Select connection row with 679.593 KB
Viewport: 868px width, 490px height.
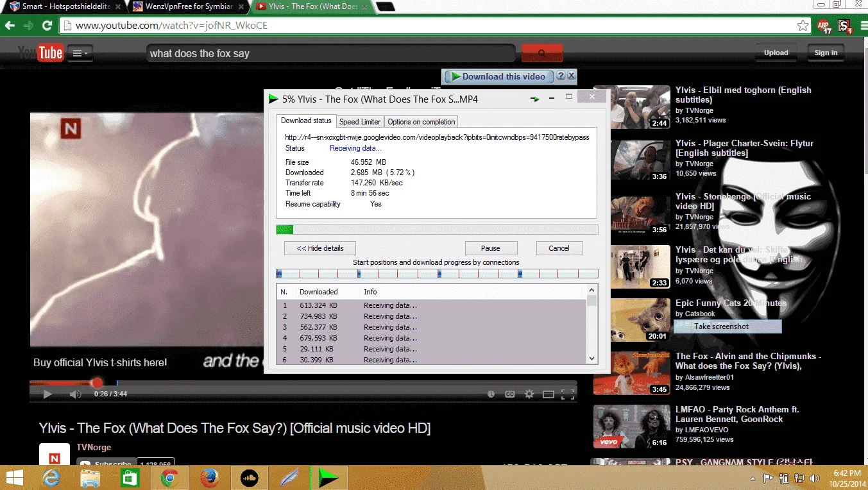(x=432, y=338)
